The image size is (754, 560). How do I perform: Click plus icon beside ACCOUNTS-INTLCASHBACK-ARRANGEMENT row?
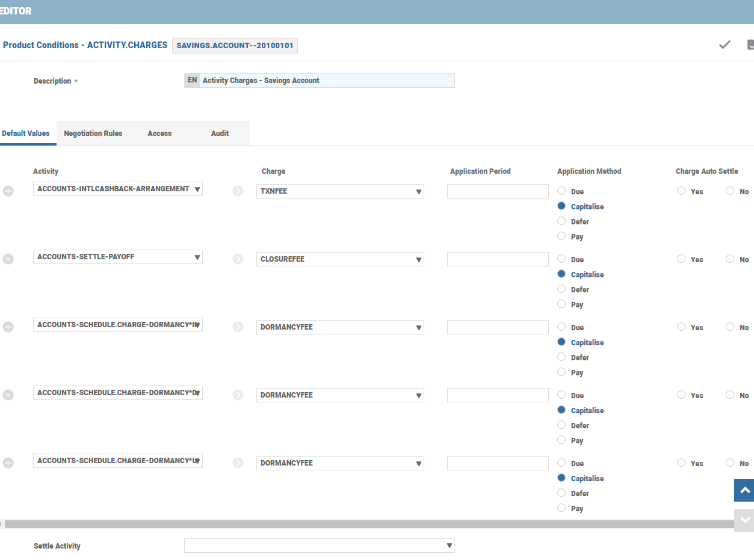[8, 191]
